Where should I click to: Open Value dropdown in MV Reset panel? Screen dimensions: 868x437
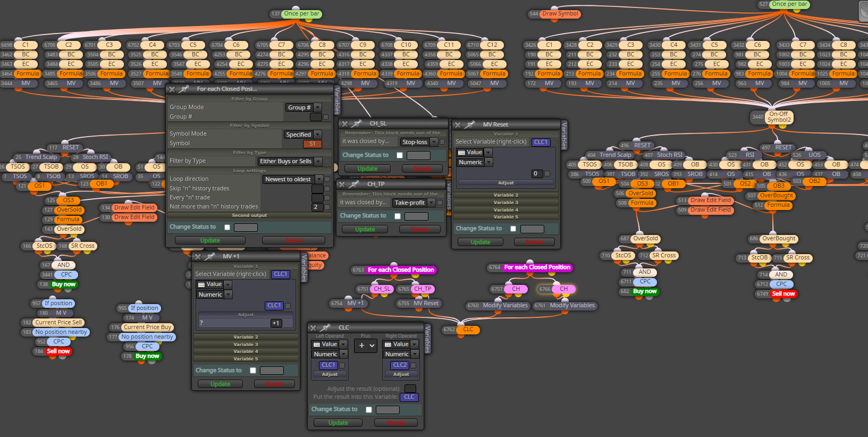coord(474,152)
